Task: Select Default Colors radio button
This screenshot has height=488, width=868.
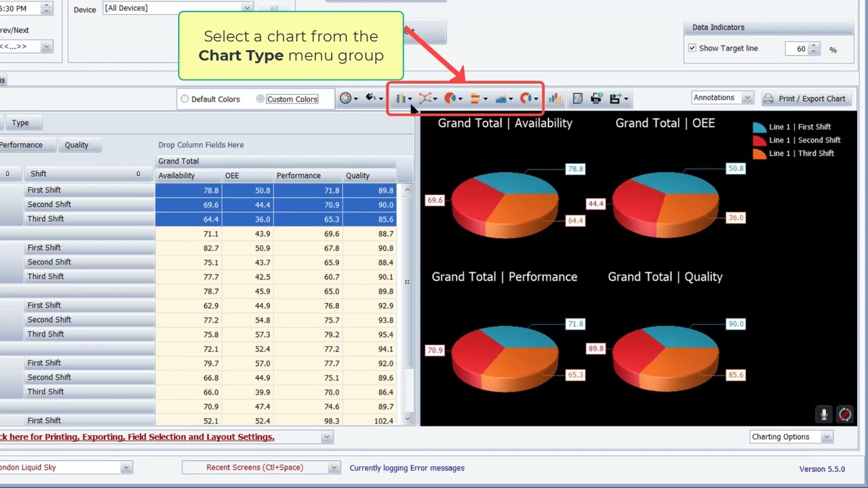Action: 184,99
